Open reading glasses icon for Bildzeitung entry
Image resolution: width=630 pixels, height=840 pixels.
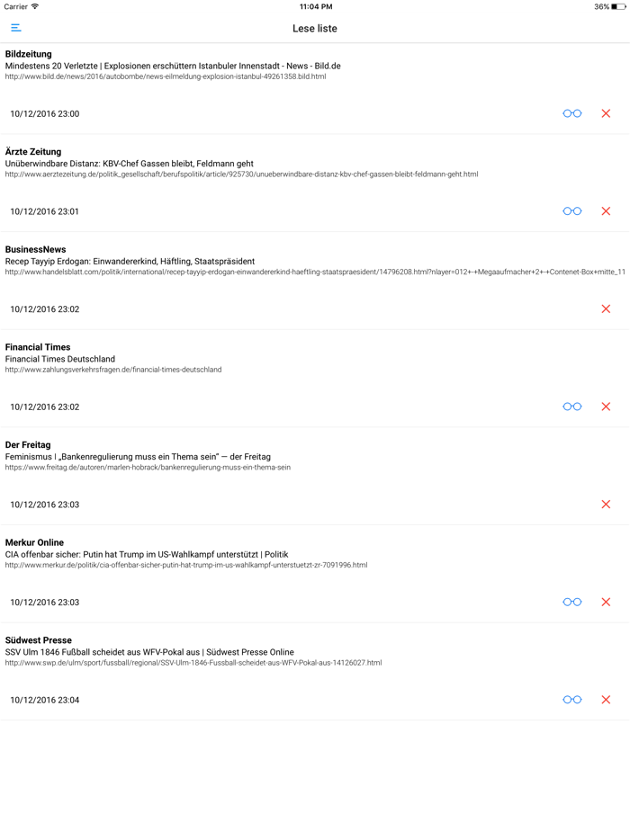[571, 113]
